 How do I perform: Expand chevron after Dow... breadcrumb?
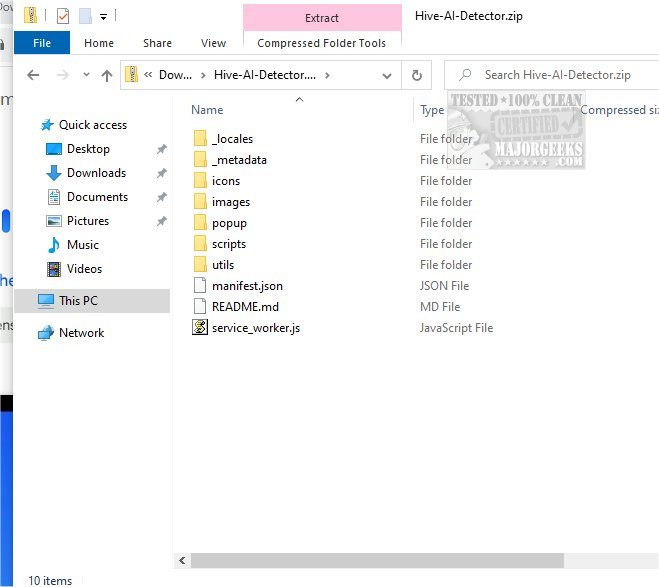[x=203, y=75]
